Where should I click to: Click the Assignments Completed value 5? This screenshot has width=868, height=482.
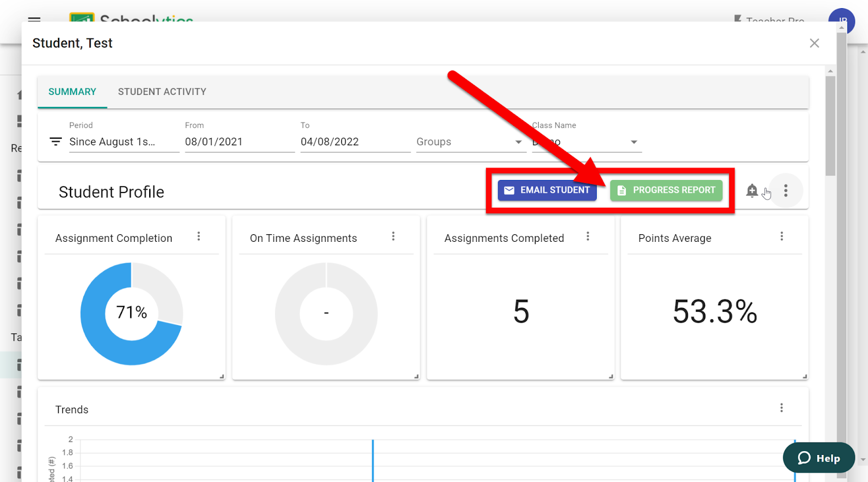pyautogui.click(x=521, y=312)
